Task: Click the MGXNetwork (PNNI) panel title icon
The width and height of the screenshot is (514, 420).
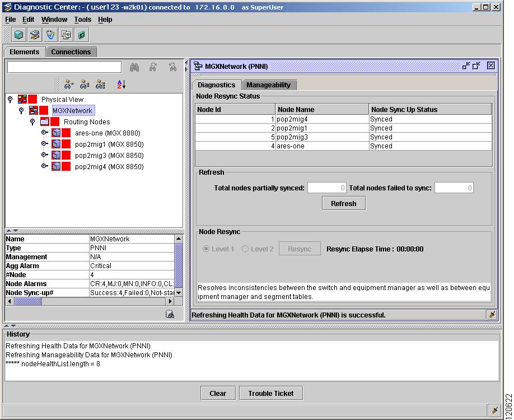Action: (x=198, y=66)
